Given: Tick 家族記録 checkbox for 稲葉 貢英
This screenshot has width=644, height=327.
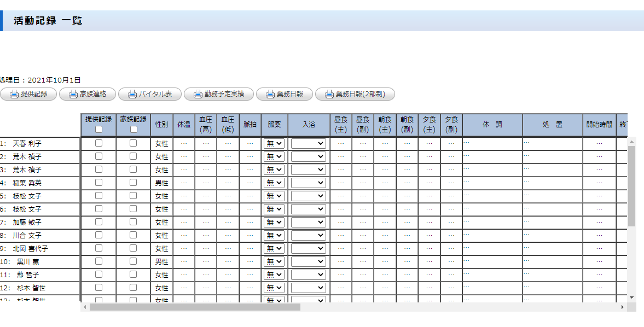Looking at the screenshot, I should pyautogui.click(x=133, y=182).
